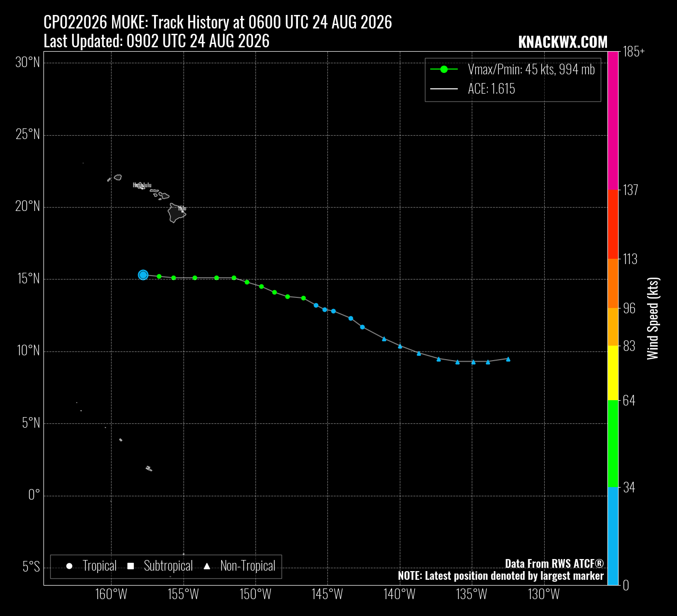677x616 pixels.
Task: Pick the magenta 137–185+ colorbar segment
Action: [x=613, y=121]
